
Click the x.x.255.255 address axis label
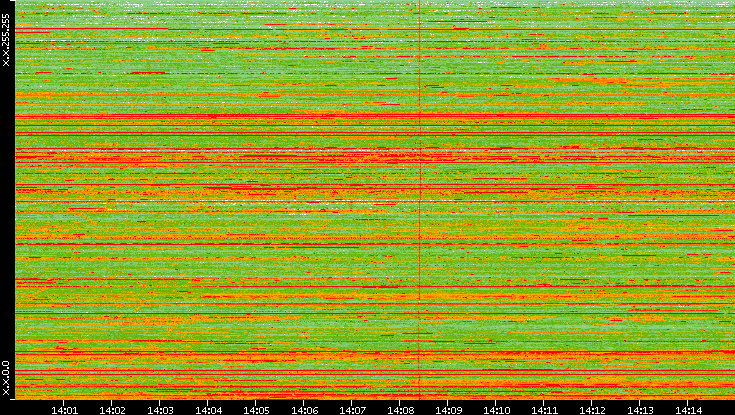[6, 40]
